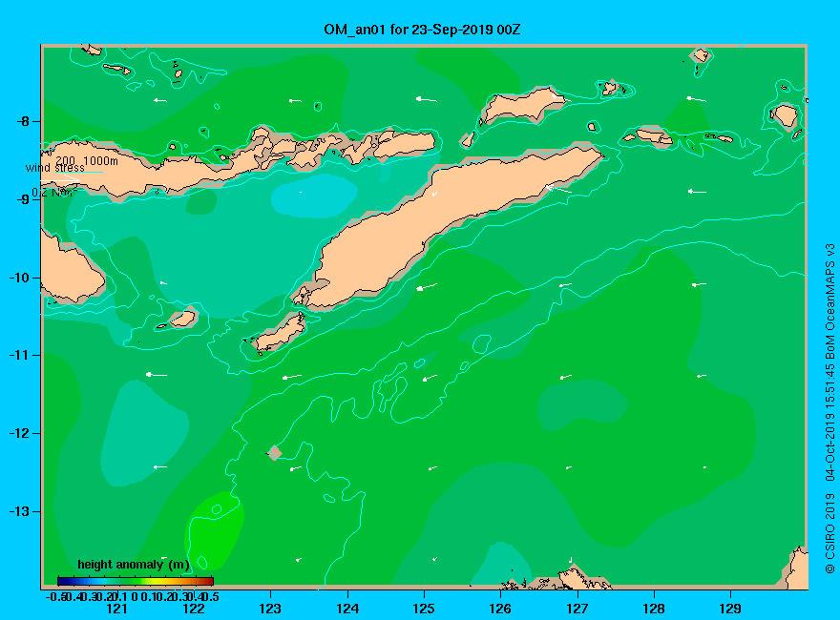840x620 pixels.
Task: Click the latitude tick label '-11'
Action: coord(20,355)
